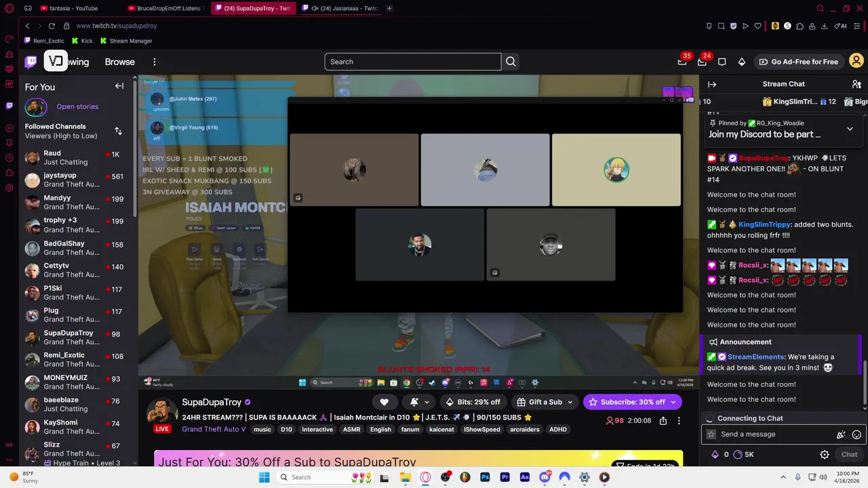Open a new browser tab
Viewport: 868px width, 488px height.
point(389,8)
